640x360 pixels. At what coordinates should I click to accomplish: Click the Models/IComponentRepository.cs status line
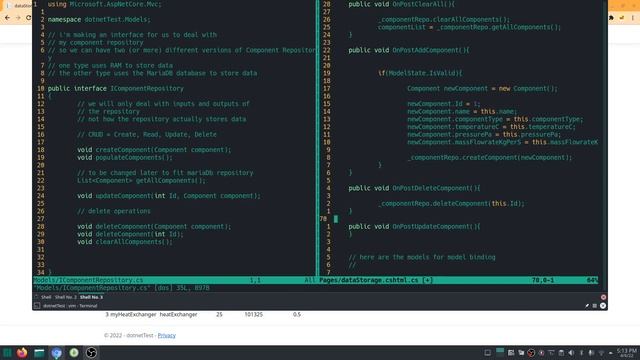[174, 280]
